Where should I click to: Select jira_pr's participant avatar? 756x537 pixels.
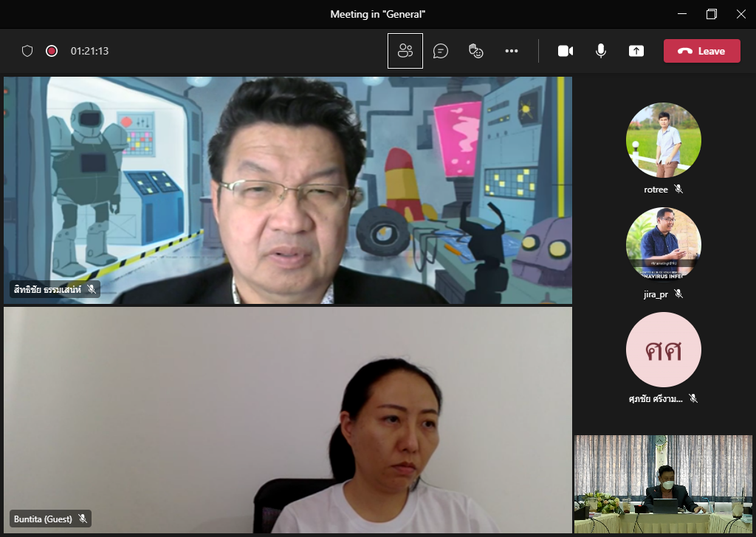tap(663, 245)
